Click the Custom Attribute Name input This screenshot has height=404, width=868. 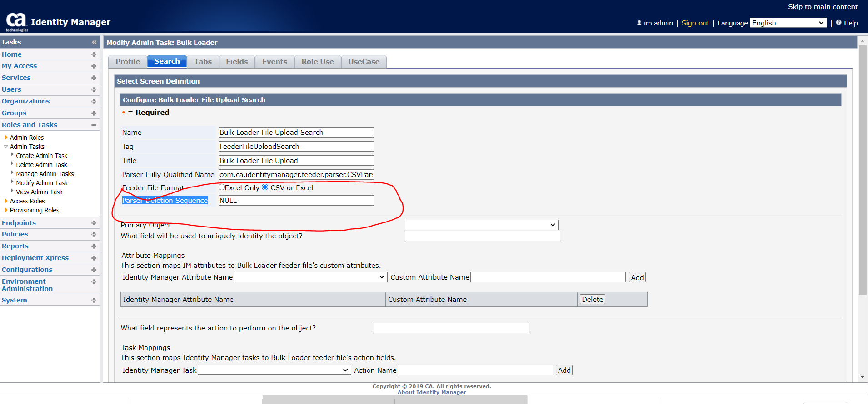548,277
